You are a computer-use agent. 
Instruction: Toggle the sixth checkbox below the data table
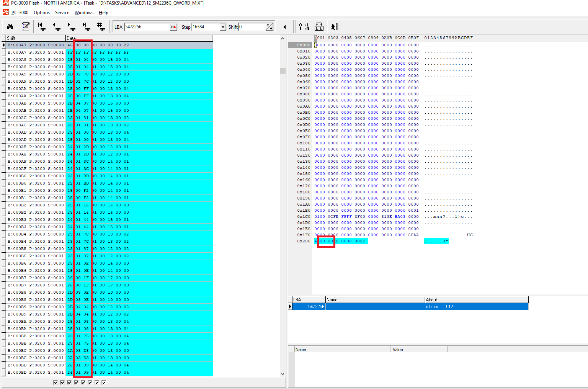[90, 382]
